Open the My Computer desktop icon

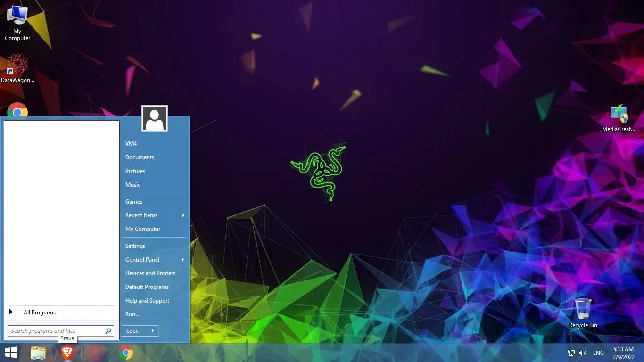[x=17, y=23]
